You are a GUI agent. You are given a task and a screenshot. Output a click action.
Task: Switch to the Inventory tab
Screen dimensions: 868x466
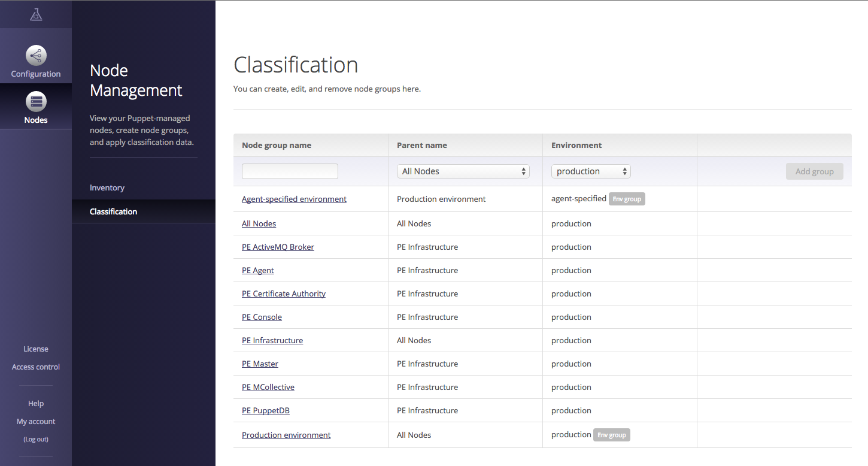click(x=107, y=187)
